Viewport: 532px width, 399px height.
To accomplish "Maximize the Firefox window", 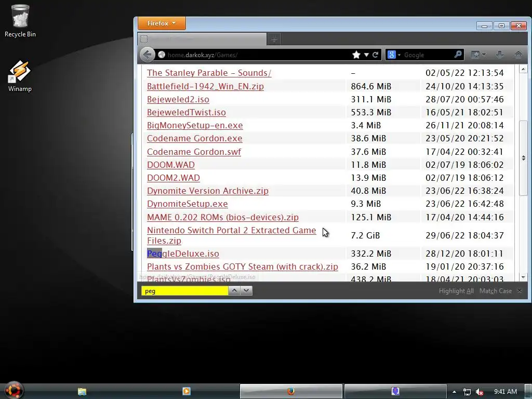I will point(501,26).
